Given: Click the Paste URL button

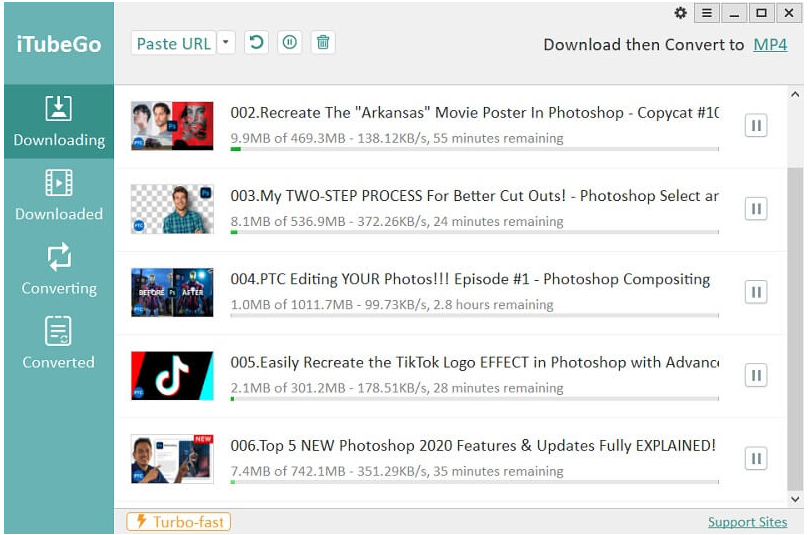Looking at the screenshot, I should [x=173, y=43].
